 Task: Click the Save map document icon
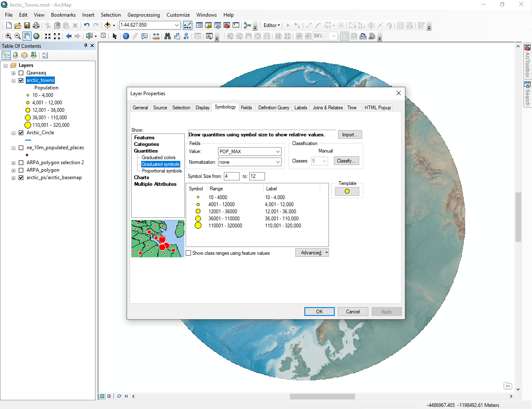(x=27, y=25)
